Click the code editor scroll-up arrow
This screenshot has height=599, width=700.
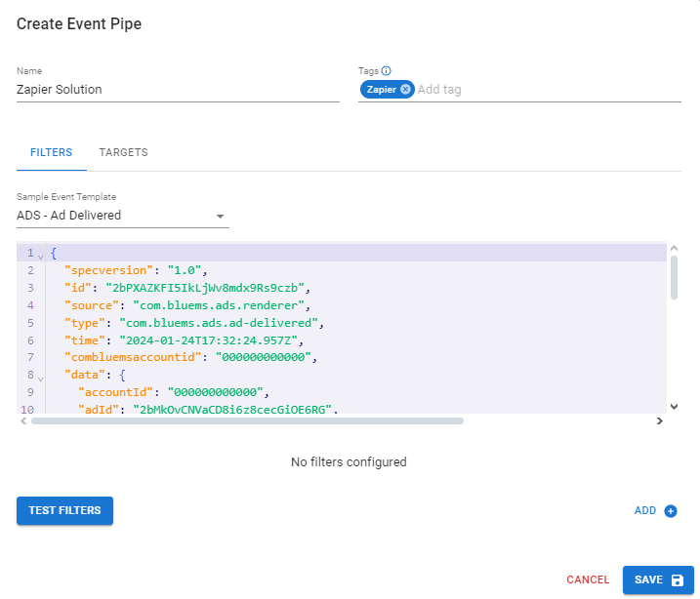pos(673,250)
